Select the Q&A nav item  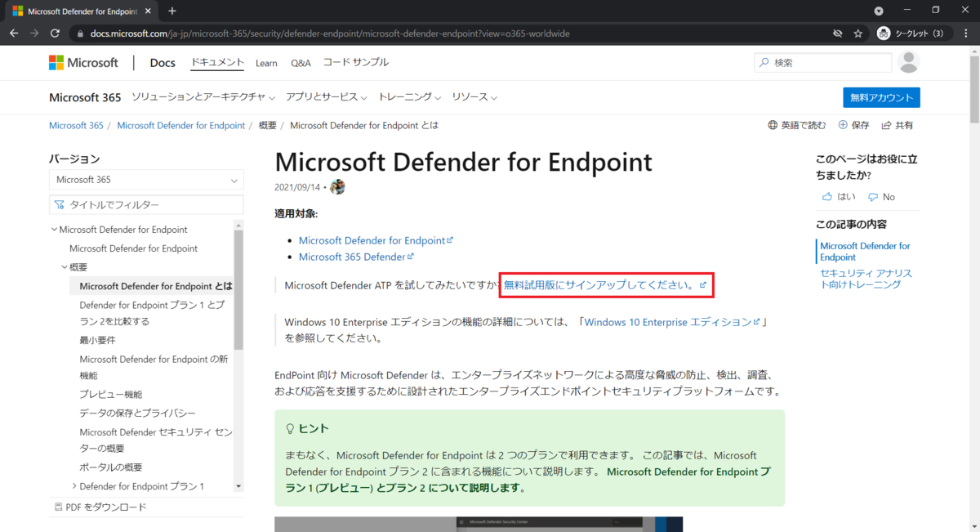pos(301,63)
